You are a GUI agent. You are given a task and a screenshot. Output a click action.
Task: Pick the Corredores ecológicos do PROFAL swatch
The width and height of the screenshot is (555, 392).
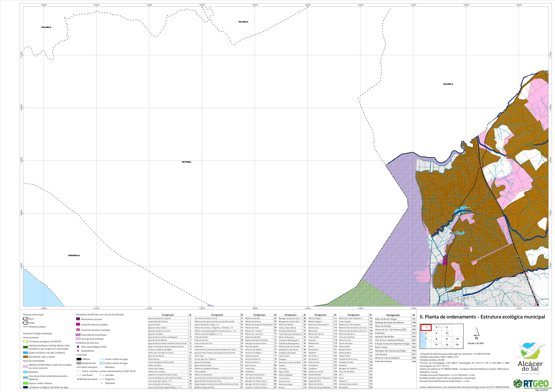click(x=25, y=341)
